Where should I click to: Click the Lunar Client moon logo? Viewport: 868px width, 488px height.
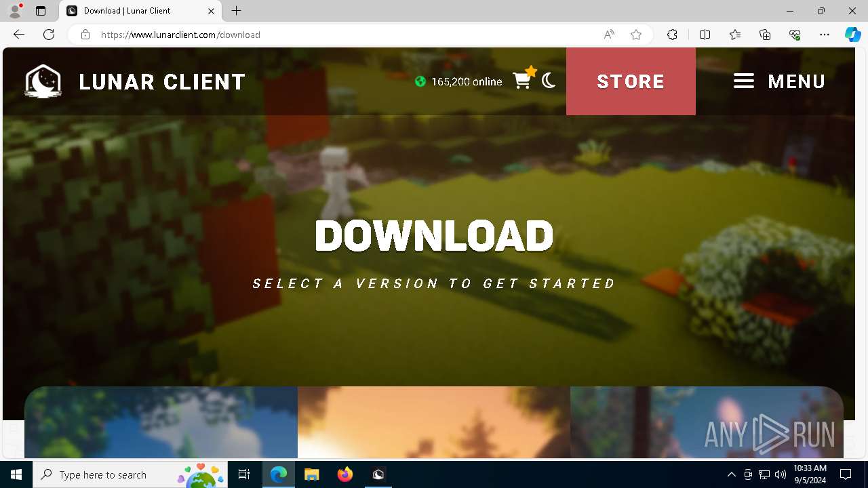43,81
